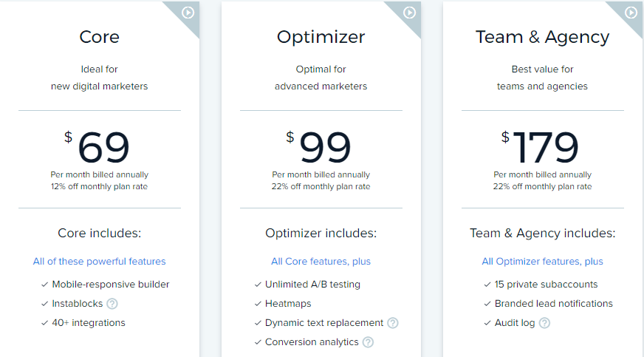Click the play icon on Core card corner
The image size is (644, 357).
point(188,13)
